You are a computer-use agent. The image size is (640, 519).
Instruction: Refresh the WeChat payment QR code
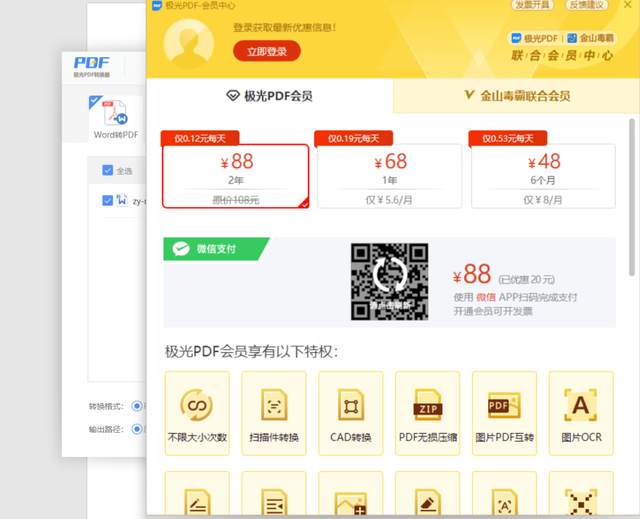pos(389,282)
